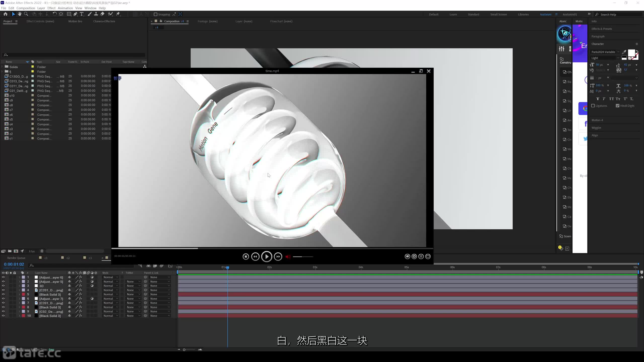Hide layer 1 Adjustment Layer 6
The width and height of the screenshot is (644, 362).
click(3, 277)
